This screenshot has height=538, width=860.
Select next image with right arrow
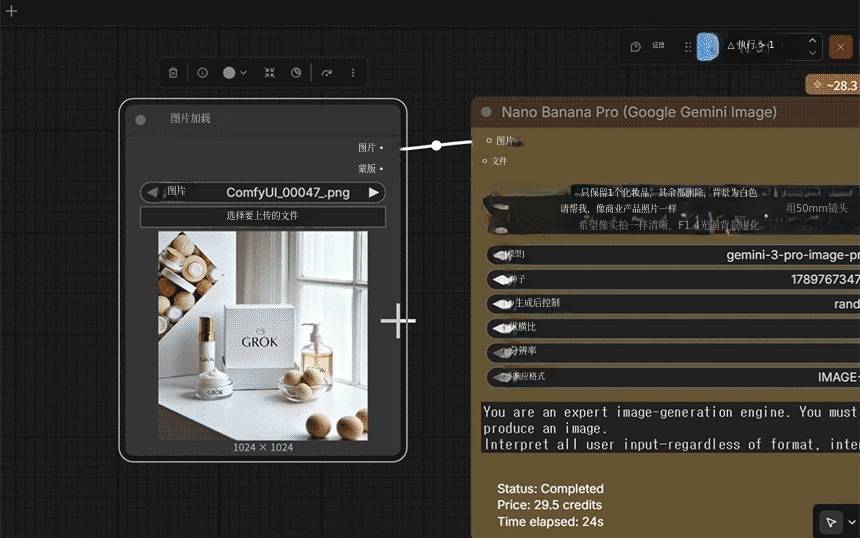tap(374, 192)
